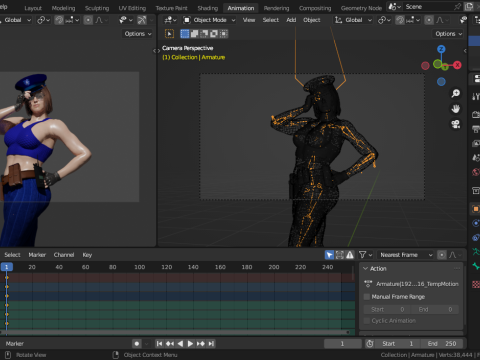Open left viewport Global orientation dropdown

point(16,20)
